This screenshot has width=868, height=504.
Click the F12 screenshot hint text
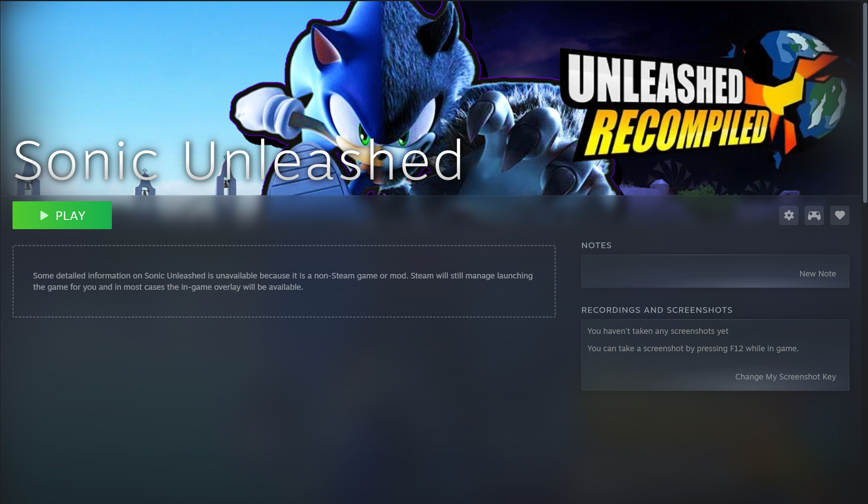[693, 348]
